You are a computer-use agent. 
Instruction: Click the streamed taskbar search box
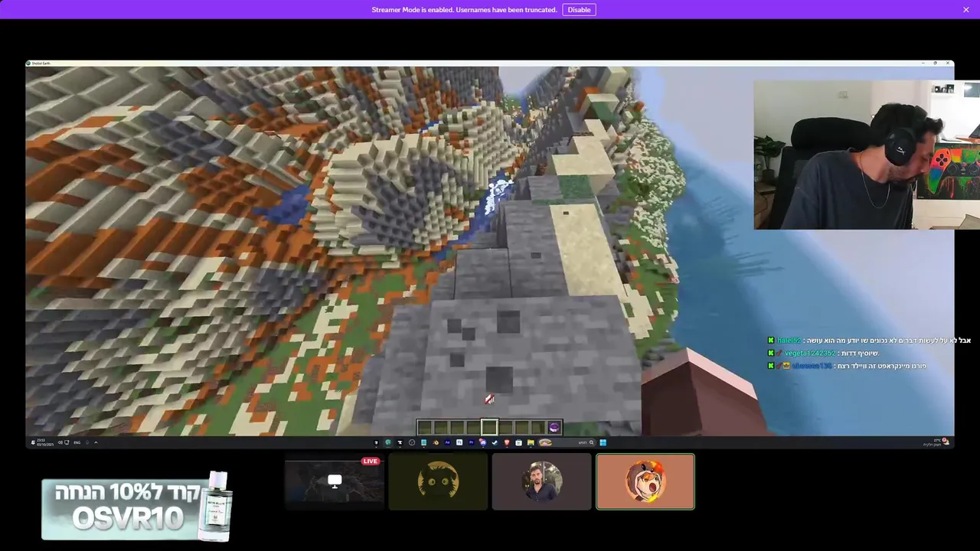pos(567,442)
